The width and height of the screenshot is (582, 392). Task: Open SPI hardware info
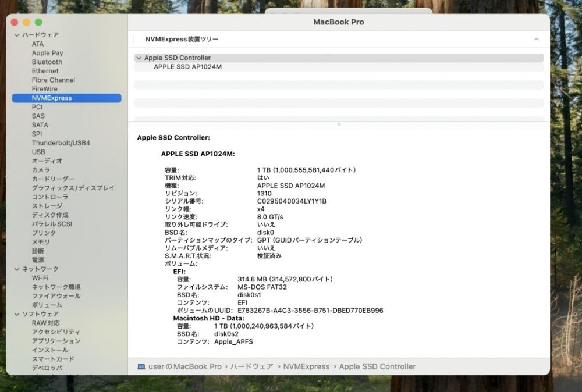(37, 134)
